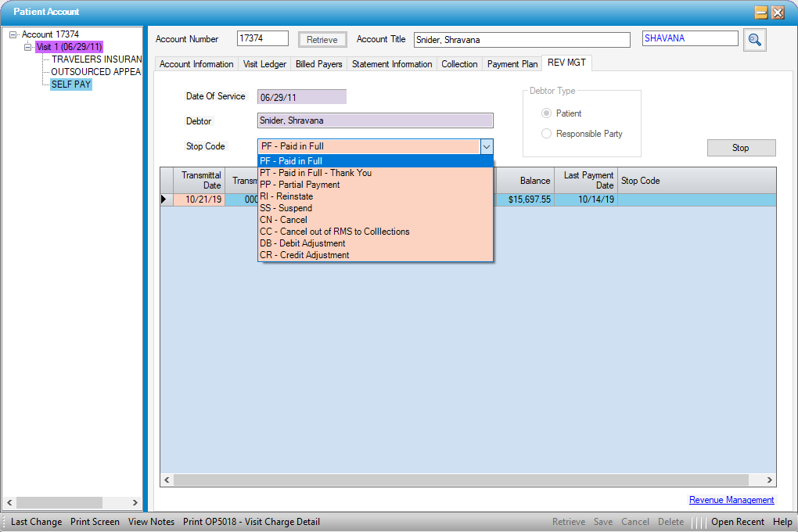Click the magnifying glass search icon
This screenshot has height=532, width=798.
755,40
